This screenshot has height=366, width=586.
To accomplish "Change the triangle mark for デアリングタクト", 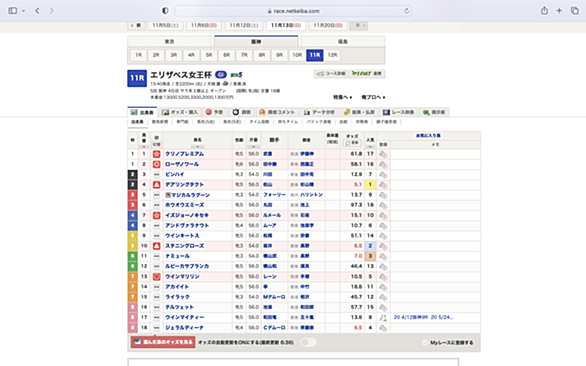I will (157, 185).
